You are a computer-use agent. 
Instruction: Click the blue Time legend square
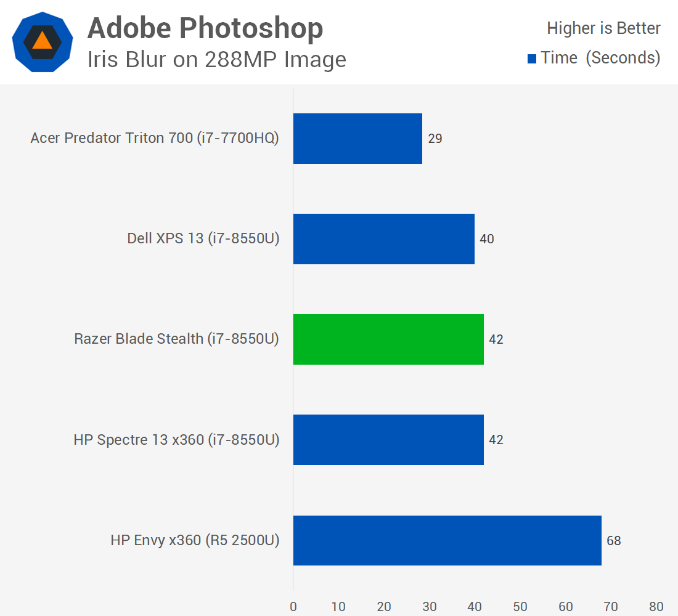532,59
